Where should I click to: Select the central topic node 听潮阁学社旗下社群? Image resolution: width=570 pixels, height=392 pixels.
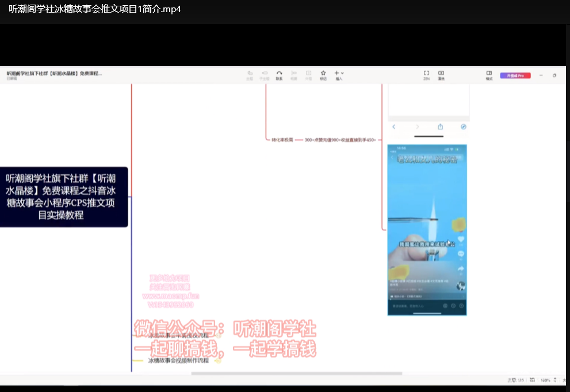coord(64,197)
